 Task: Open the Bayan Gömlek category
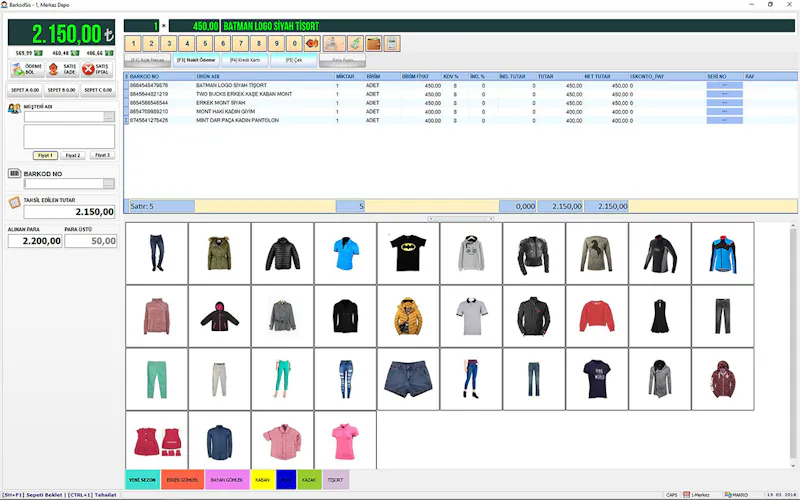(x=227, y=480)
